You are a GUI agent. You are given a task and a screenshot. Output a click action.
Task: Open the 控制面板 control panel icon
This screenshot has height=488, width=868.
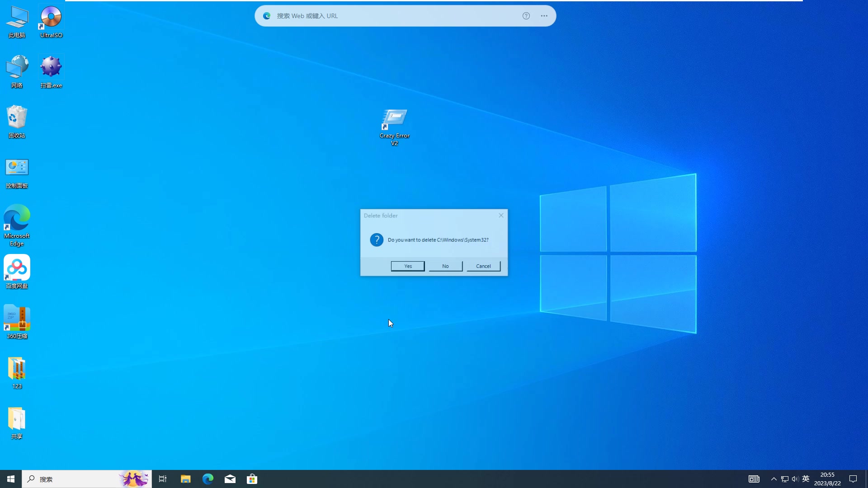17,168
